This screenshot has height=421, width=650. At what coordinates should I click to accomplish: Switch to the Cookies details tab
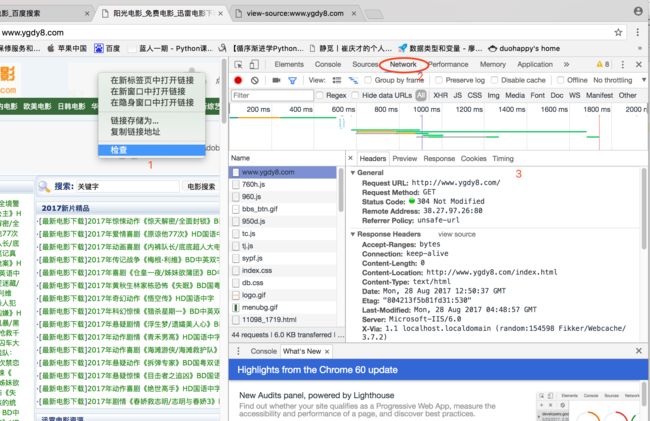pyautogui.click(x=473, y=158)
